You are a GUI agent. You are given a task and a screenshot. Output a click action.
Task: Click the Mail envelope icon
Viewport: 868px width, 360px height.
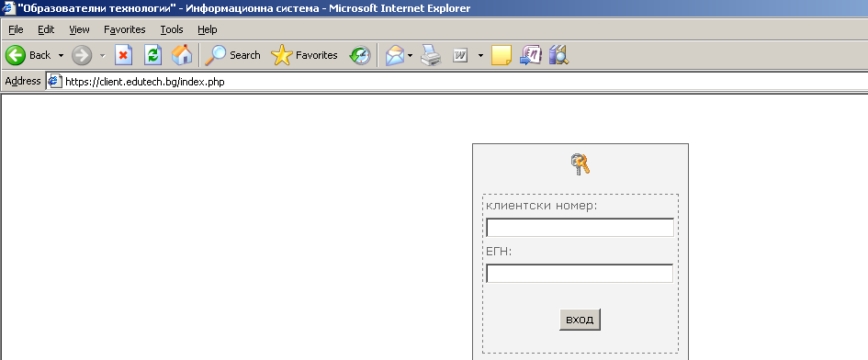coord(395,55)
